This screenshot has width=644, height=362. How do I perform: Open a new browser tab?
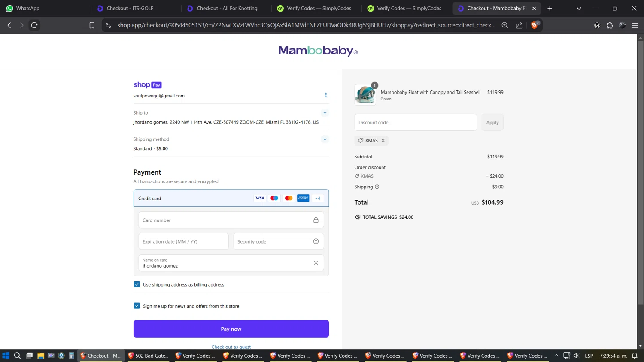(x=550, y=8)
